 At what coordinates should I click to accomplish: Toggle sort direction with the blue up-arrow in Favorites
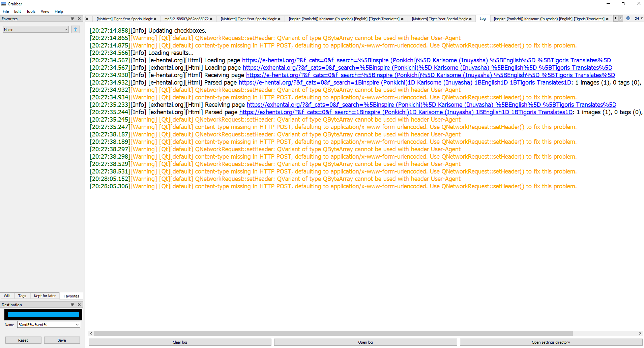click(x=75, y=29)
